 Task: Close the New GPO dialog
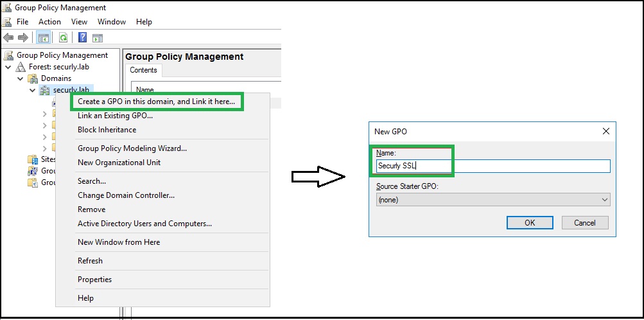[605, 131]
